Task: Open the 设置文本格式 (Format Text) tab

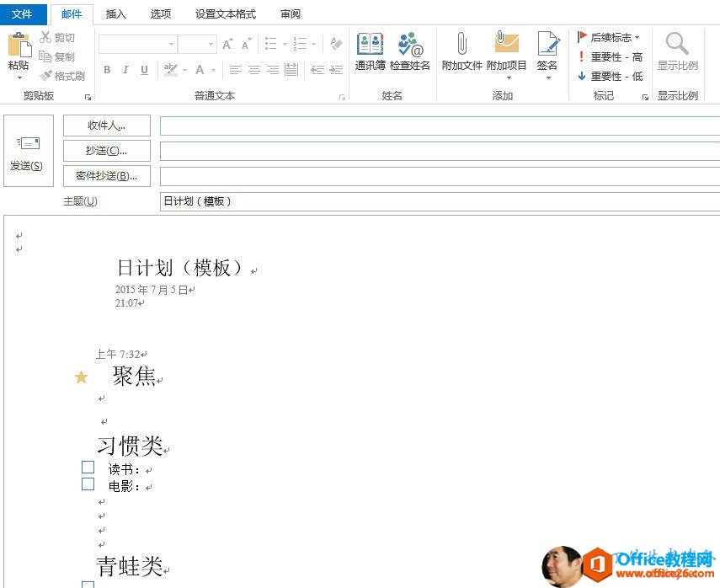Action: tap(225, 13)
